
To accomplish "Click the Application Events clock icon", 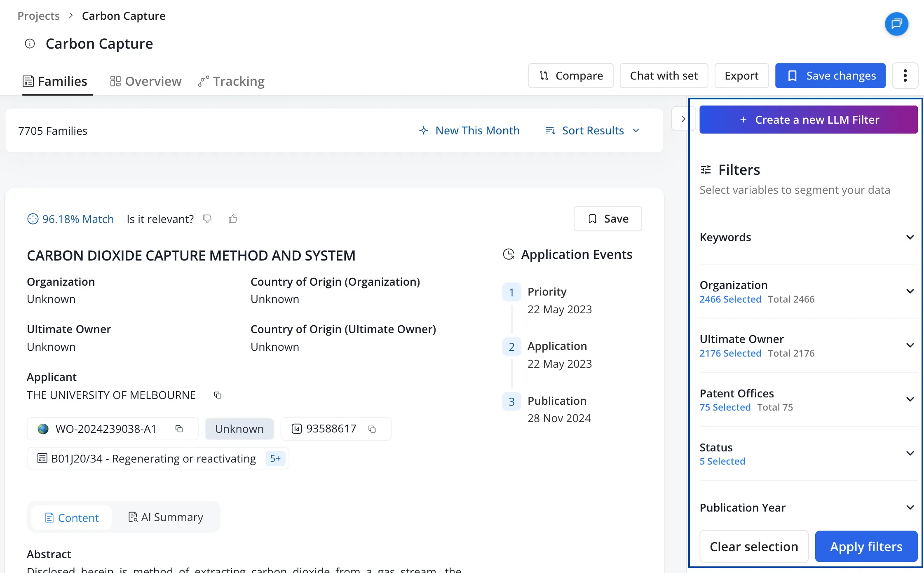I will pos(509,254).
